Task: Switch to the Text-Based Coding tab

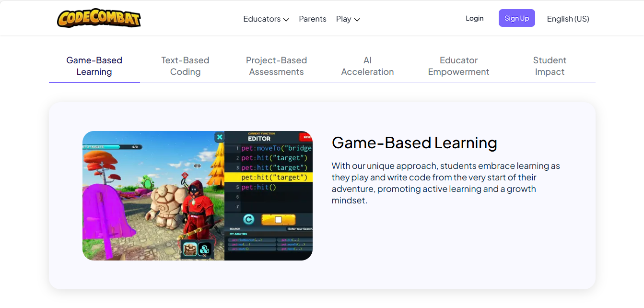Action: pos(185,66)
